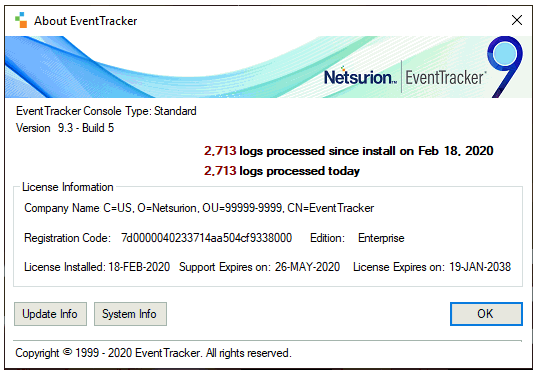Click the Enterprise edition value
537x374 pixels.
tap(381, 238)
